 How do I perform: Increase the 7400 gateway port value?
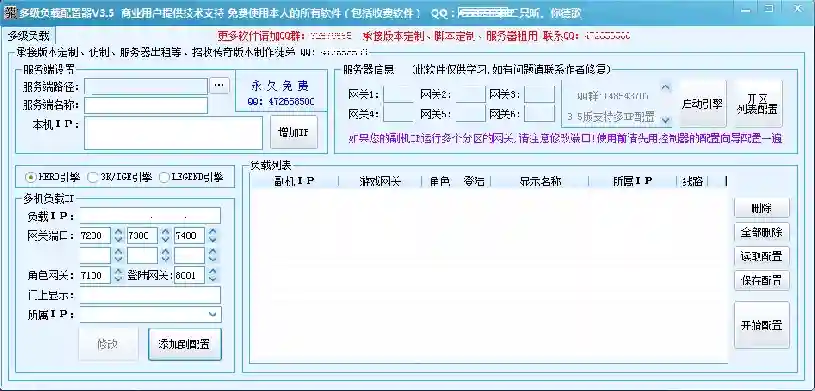212,231
